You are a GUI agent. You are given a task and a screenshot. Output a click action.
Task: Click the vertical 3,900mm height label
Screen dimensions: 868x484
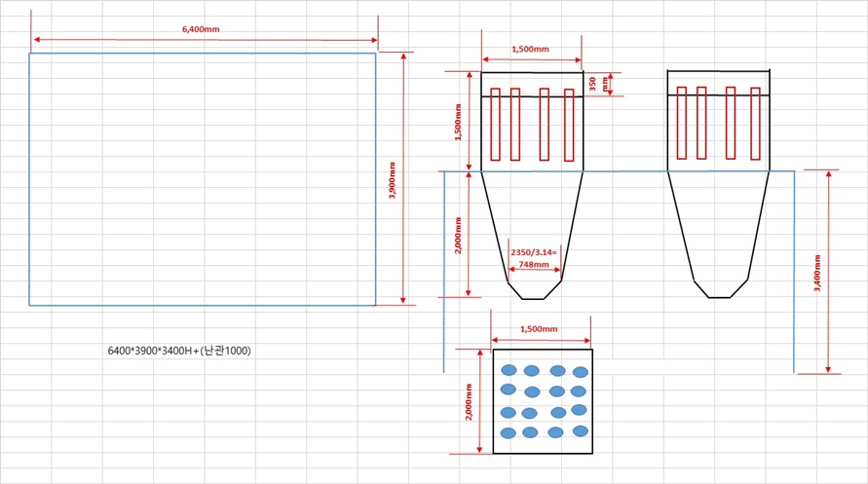[x=392, y=181]
